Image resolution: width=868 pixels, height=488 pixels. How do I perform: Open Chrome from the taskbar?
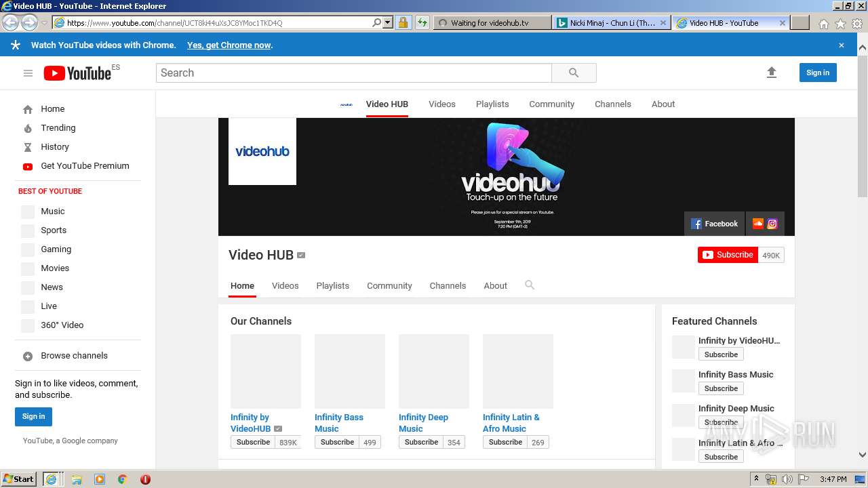[122, 479]
